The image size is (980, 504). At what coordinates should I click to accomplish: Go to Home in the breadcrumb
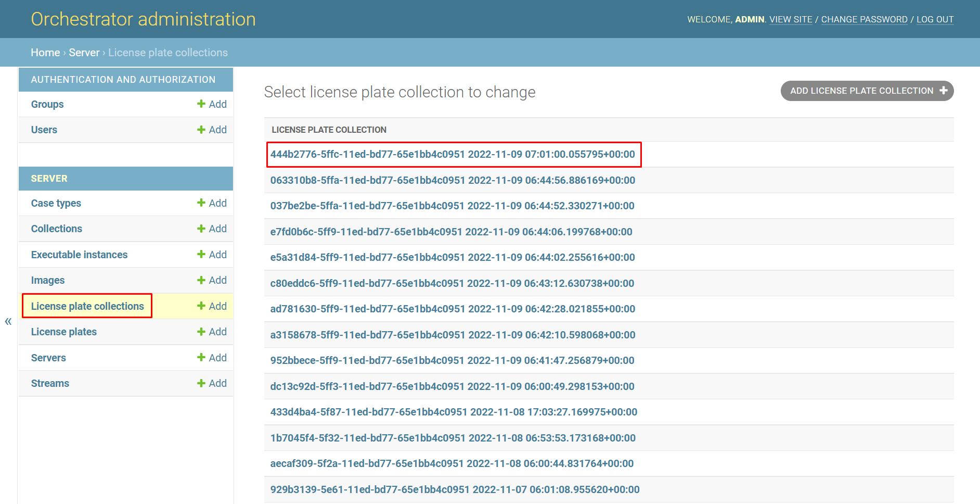45,53
